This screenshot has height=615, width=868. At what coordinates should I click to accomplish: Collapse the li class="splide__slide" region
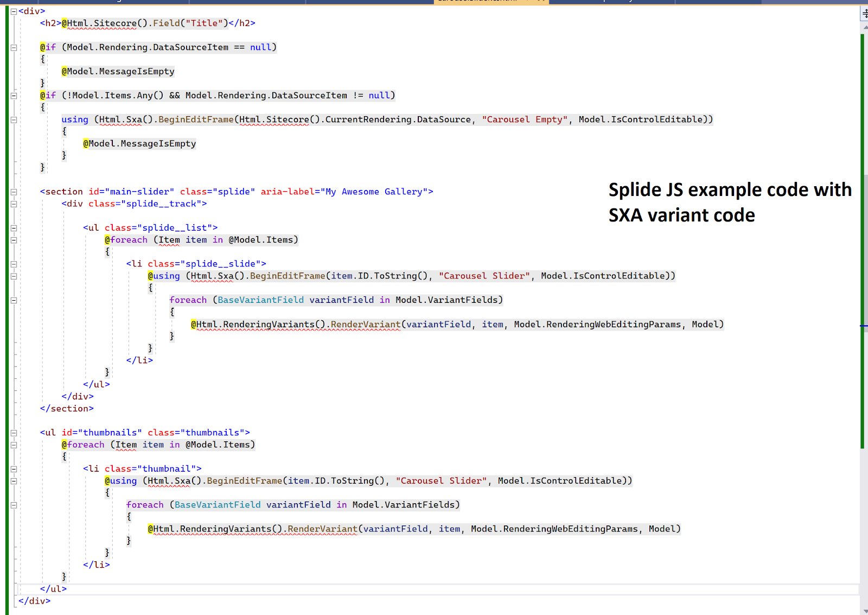coord(14,264)
